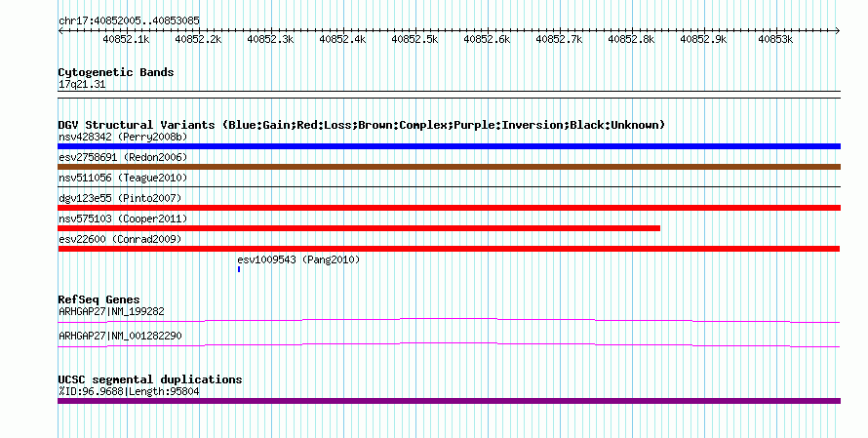This screenshot has width=868, height=438.
Task: Click the 40852.3k ruler tick label
Action: (x=270, y=39)
